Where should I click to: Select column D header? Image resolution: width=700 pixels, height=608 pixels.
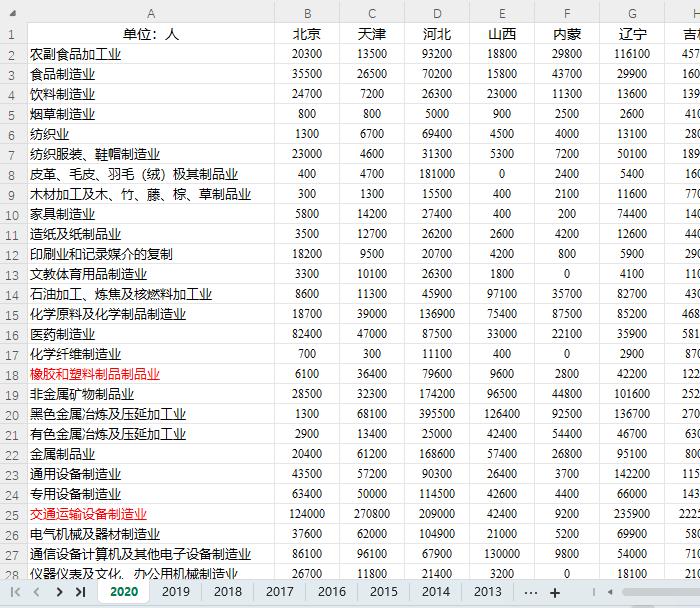pyautogui.click(x=437, y=13)
